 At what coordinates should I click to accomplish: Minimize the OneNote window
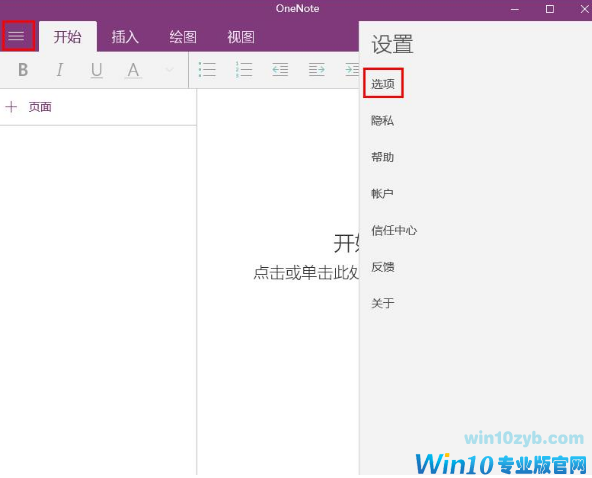pos(515,9)
